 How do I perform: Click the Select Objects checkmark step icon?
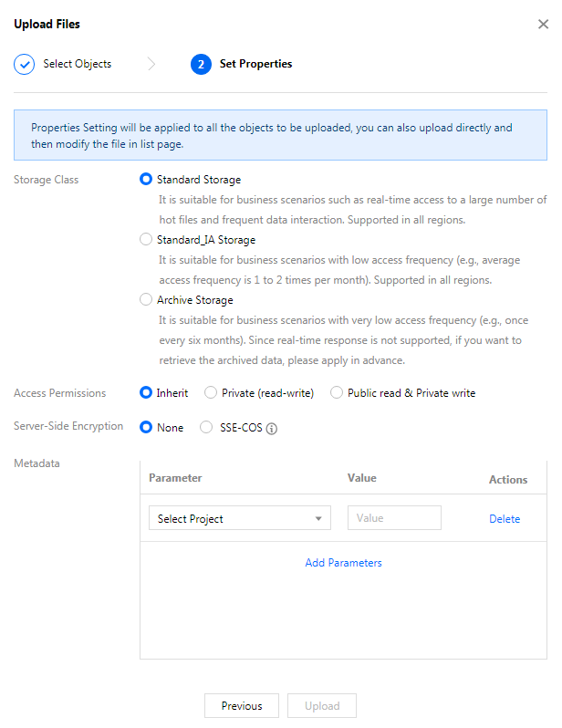(24, 64)
